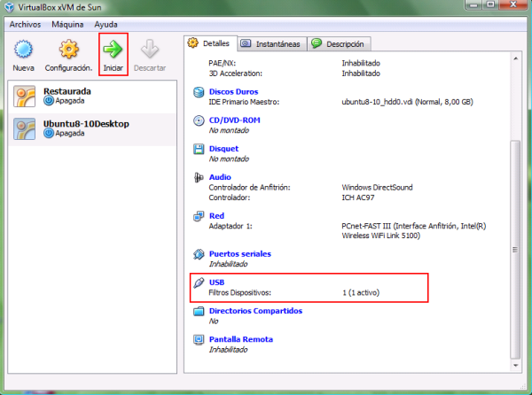Click the Pantalla Remota icon

coord(199,340)
